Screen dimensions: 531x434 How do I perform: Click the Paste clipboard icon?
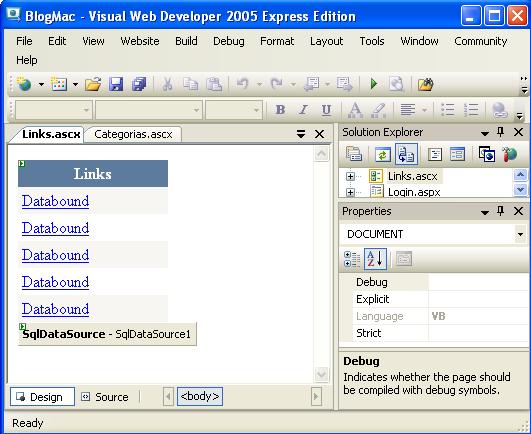[x=214, y=84]
